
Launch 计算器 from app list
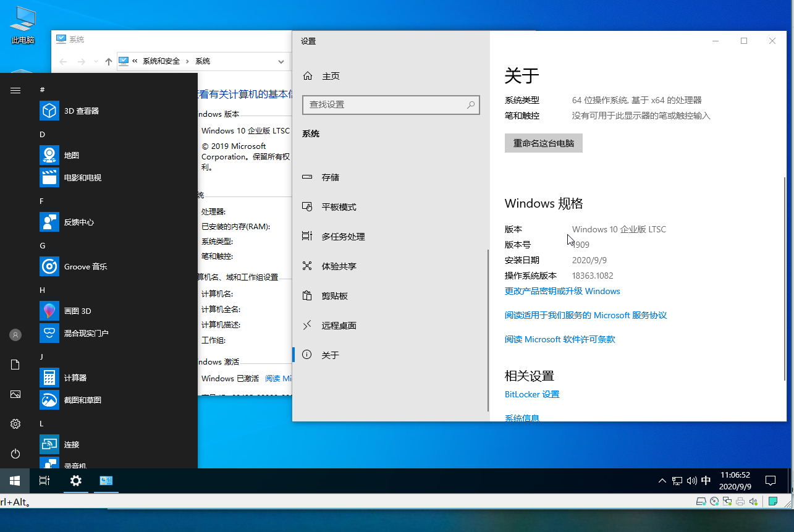pyautogui.click(x=117, y=378)
